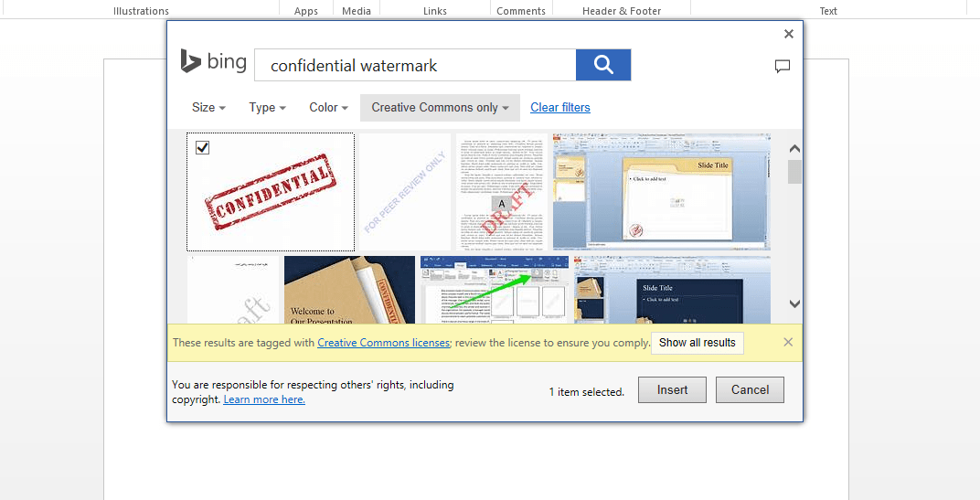The height and width of the screenshot is (500, 980).
Task: Click the Apps ribbon group label
Action: point(305,11)
